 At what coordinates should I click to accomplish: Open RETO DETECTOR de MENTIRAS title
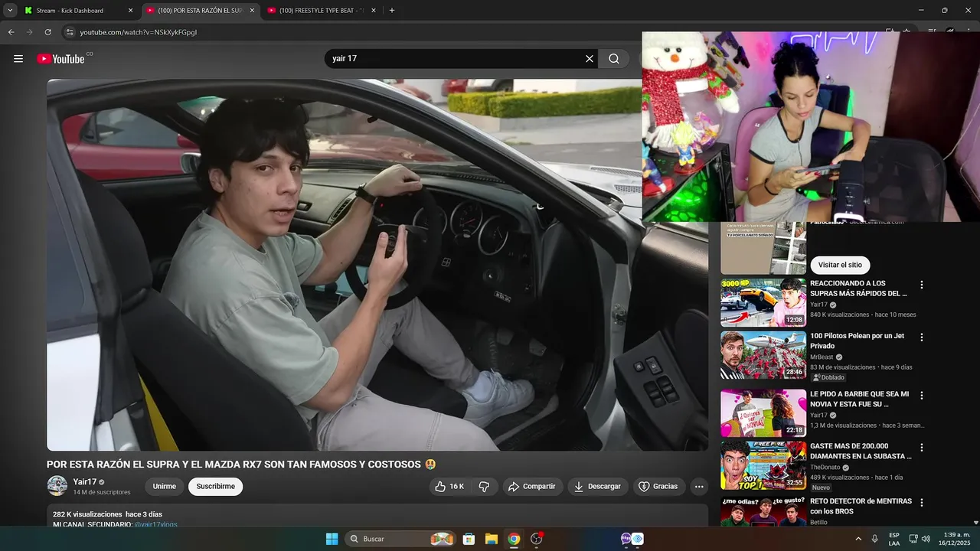pyautogui.click(x=861, y=506)
